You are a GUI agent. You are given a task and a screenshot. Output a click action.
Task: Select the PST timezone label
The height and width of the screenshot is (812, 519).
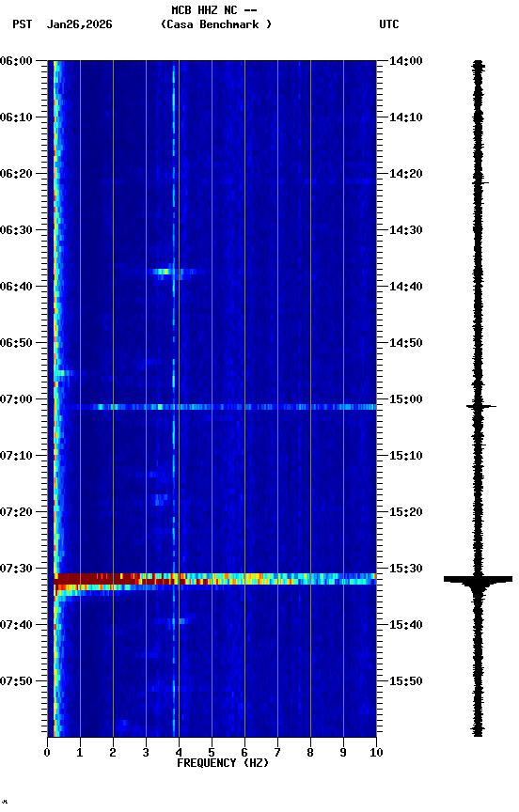[23, 24]
